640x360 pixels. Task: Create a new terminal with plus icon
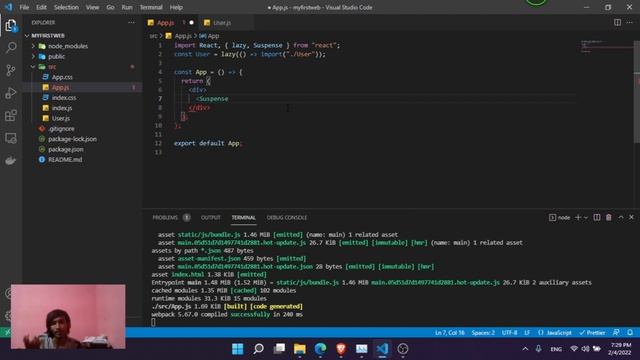pos(578,218)
